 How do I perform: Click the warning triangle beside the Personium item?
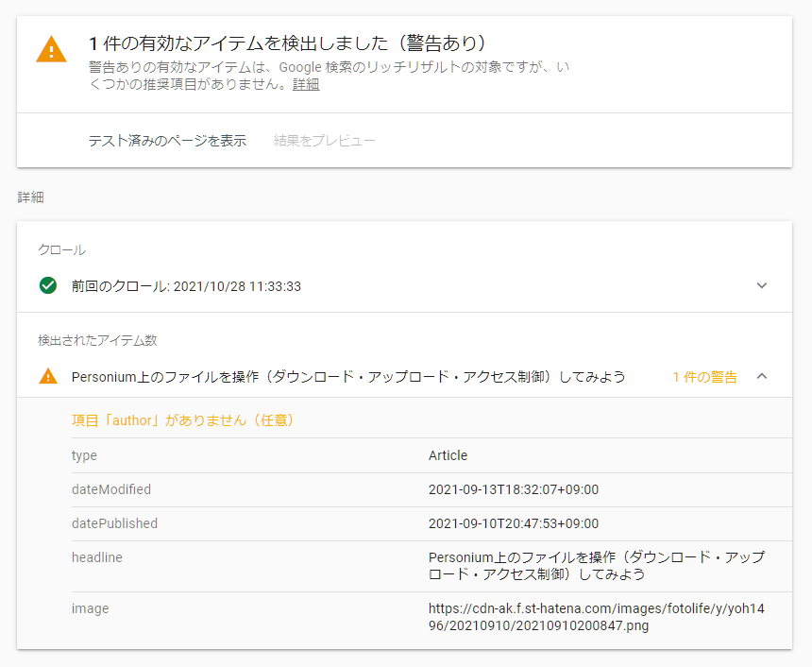pyautogui.click(x=47, y=376)
